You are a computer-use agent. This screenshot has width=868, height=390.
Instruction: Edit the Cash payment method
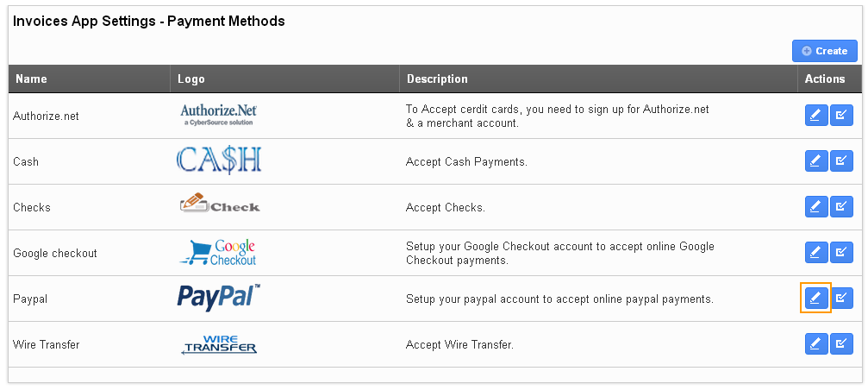(x=816, y=161)
